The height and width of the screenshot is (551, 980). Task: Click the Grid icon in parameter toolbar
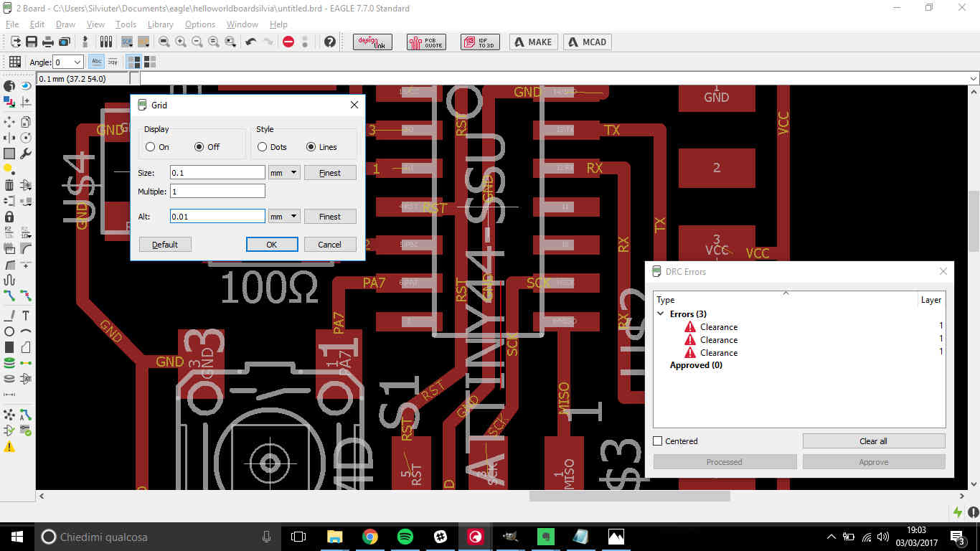point(14,62)
